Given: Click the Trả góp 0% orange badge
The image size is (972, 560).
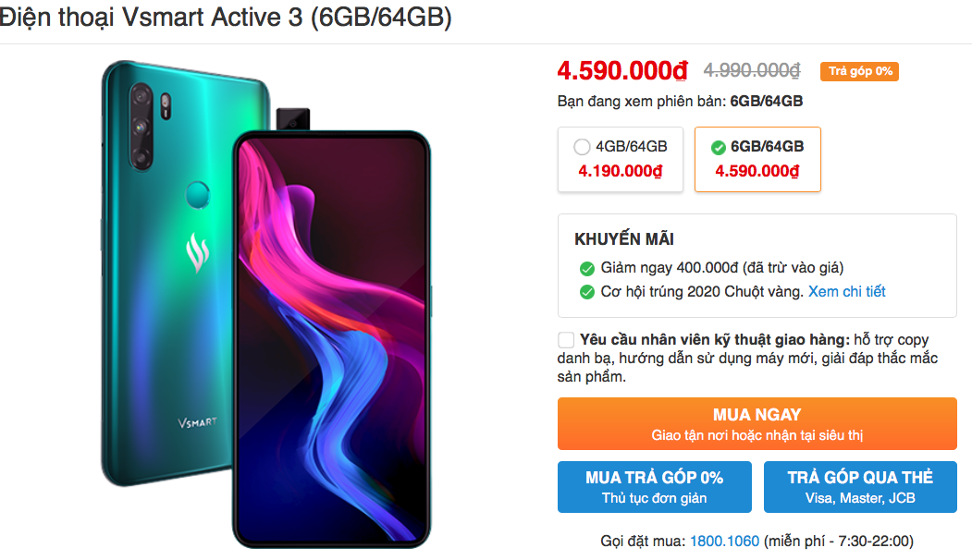Looking at the screenshot, I should [x=859, y=71].
